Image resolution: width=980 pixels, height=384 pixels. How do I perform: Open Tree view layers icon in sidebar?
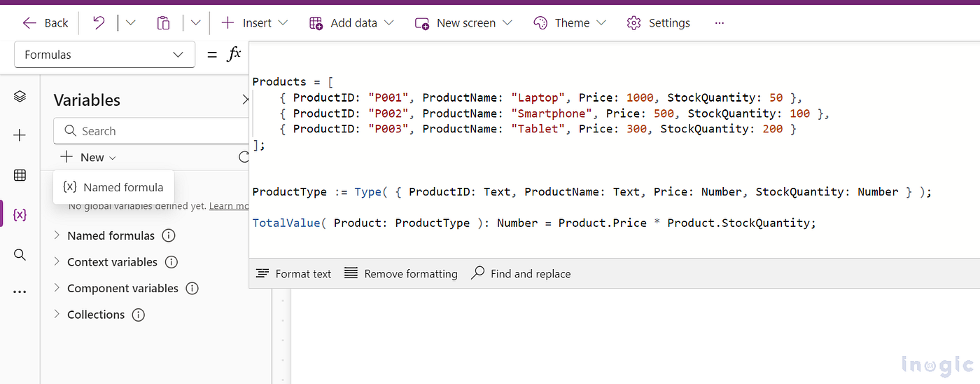[x=20, y=97]
